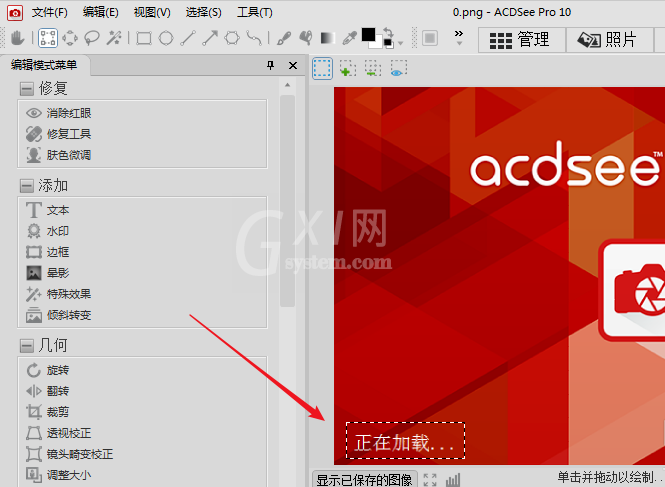Screen dimensions: 665x487
Task: Select the Eyedropper color picker tool
Action: click(349, 38)
